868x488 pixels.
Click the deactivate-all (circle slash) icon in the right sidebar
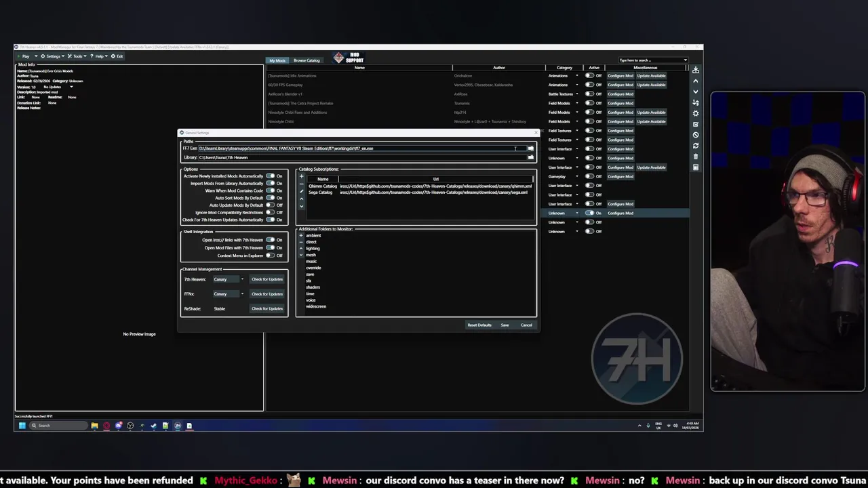696,135
